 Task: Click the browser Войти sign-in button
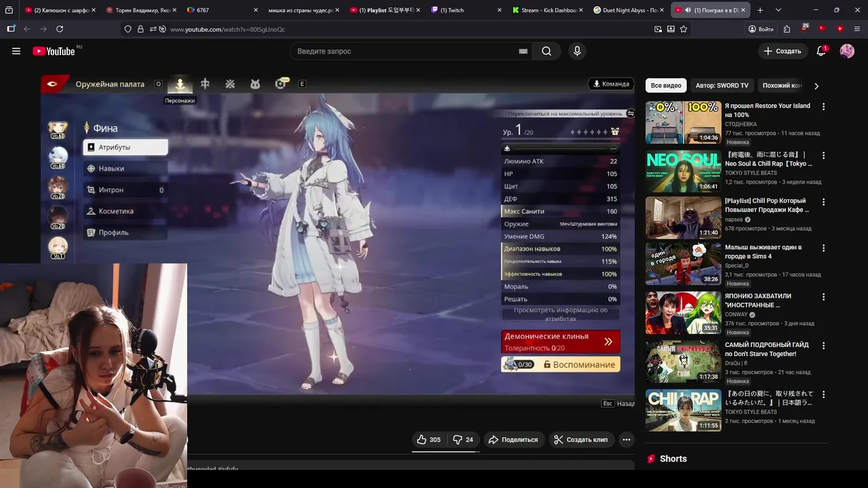pyautogui.click(x=761, y=29)
